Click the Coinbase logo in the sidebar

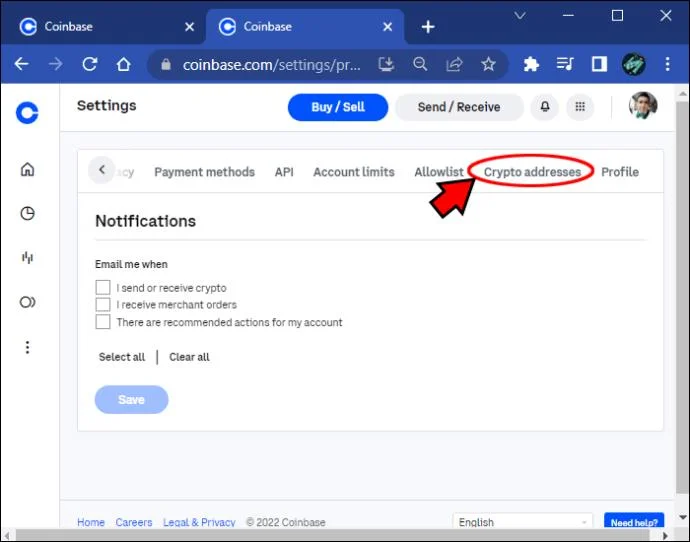point(27,113)
